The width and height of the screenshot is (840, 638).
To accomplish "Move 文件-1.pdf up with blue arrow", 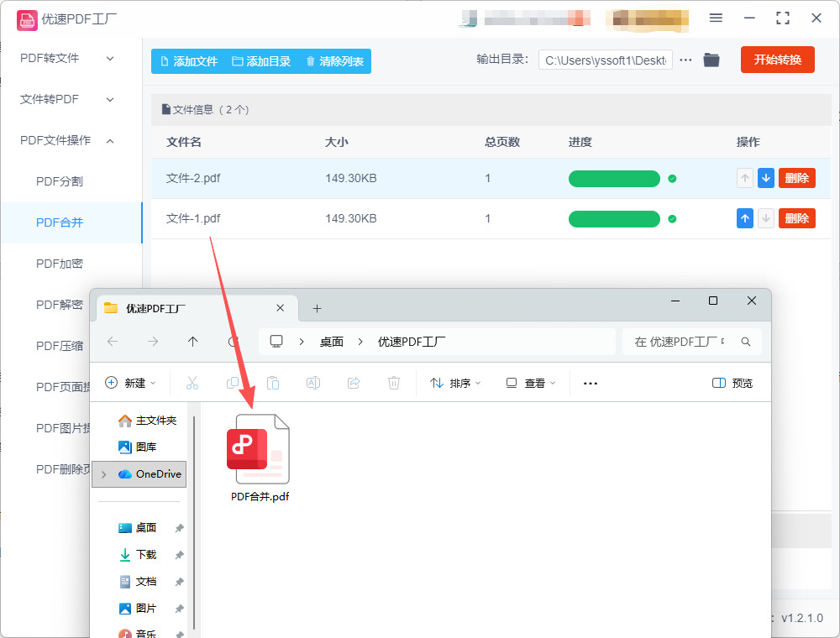I will tap(745, 218).
